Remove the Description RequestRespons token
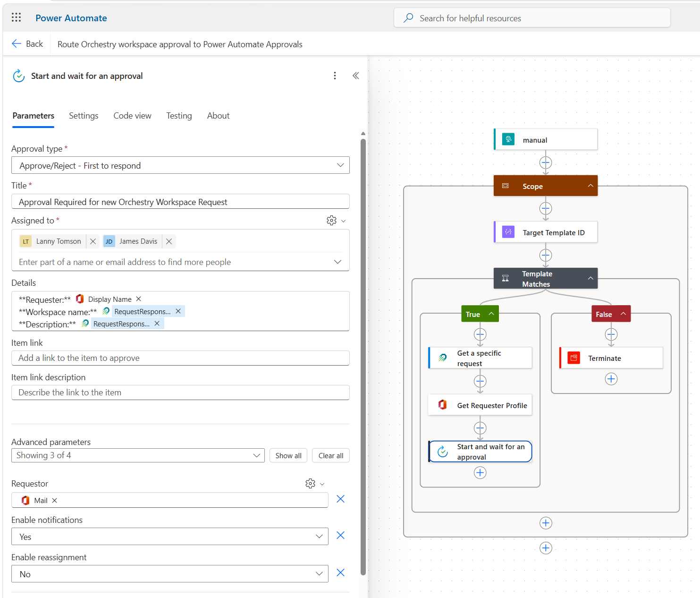The height and width of the screenshot is (598, 700). [157, 324]
